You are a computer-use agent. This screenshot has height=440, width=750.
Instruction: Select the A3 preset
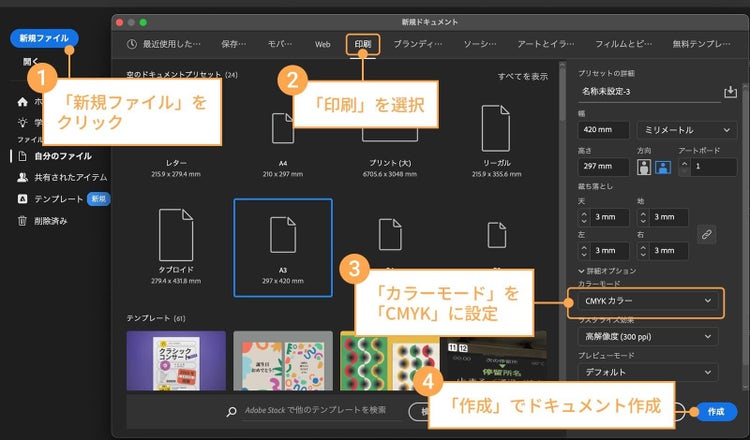coord(283,248)
